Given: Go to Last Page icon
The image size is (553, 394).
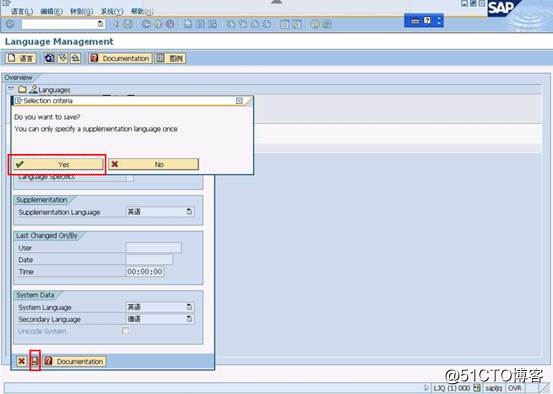Looking at the screenshot, I should click(x=267, y=24).
